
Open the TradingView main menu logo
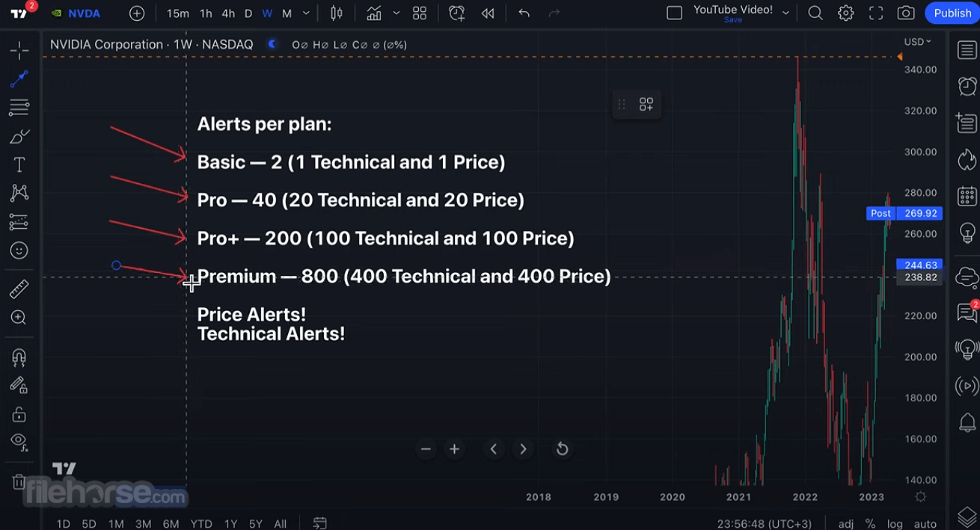19,13
